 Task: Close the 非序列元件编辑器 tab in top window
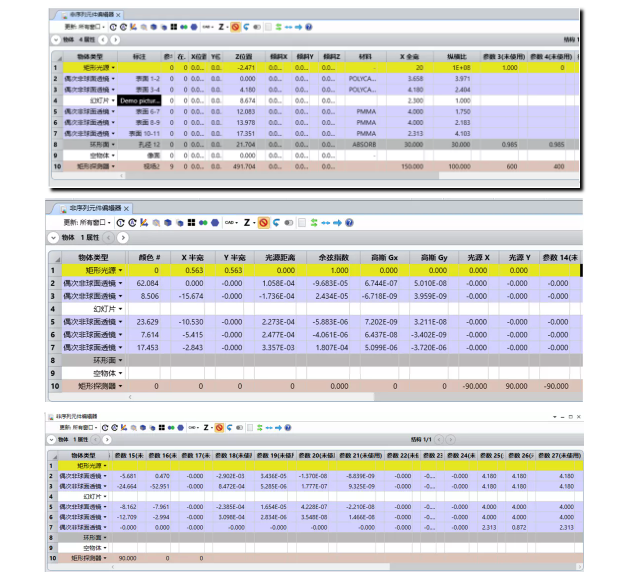click(118, 15)
